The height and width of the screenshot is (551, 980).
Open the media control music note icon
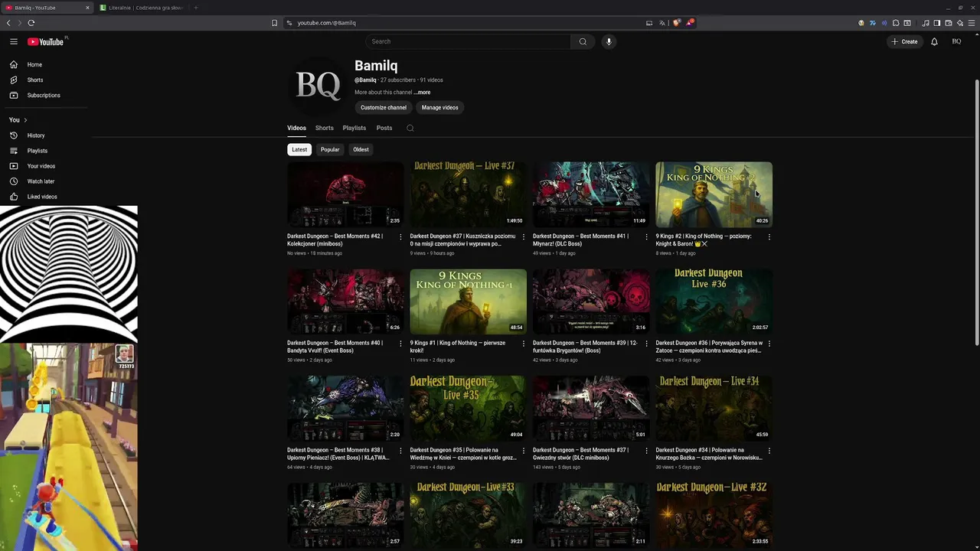(x=926, y=23)
